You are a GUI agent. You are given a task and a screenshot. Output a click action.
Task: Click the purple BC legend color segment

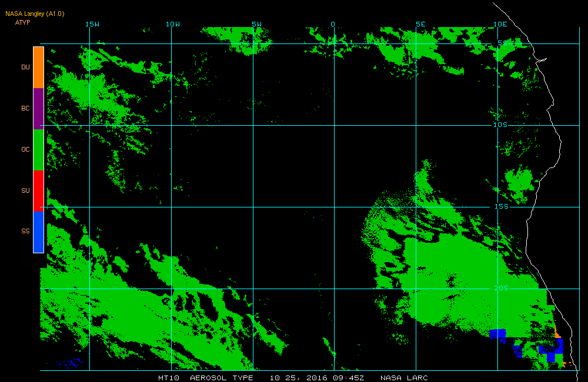tap(39, 109)
